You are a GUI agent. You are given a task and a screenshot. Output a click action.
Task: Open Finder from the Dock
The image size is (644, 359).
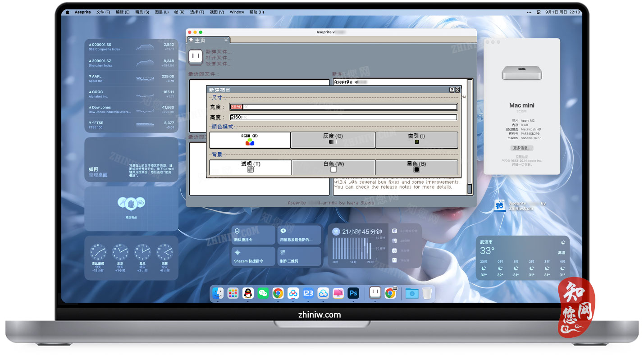[218, 293]
